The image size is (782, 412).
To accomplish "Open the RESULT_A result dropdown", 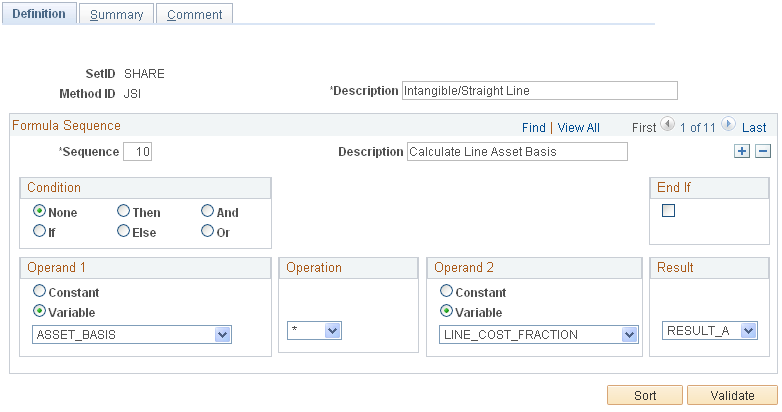I will point(747,330).
